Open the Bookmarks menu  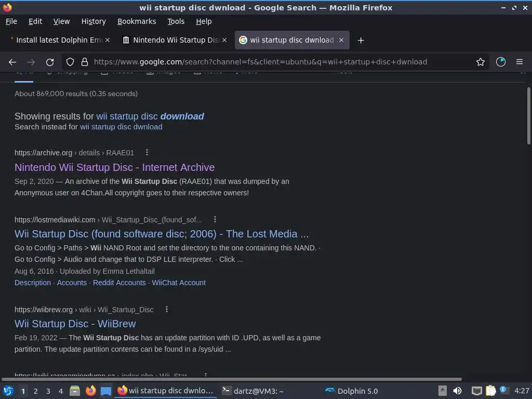point(137,21)
